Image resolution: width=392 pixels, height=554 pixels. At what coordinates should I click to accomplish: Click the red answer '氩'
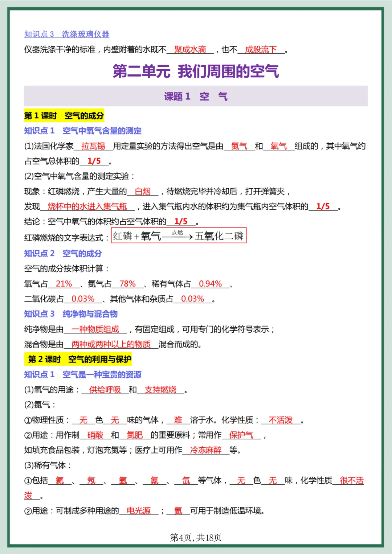coord(123,481)
